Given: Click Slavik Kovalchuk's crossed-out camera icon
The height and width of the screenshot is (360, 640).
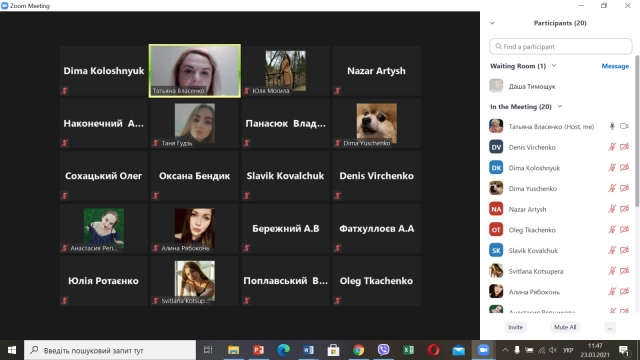Looking at the screenshot, I should (x=624, y=250).
